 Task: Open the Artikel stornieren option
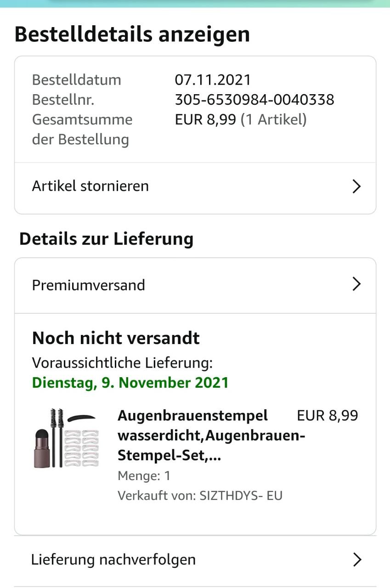[x=90, y=187]
